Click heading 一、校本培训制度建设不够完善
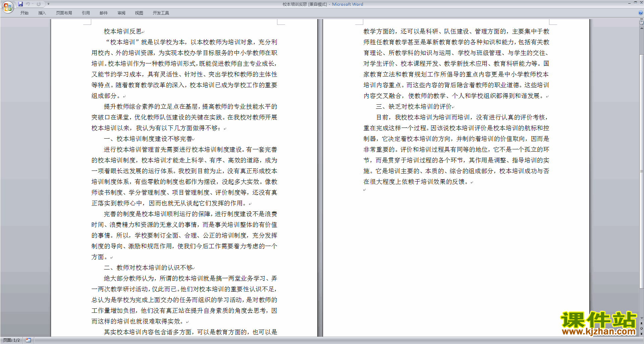This screenshot has width=644, height=344. coord(148,139)
